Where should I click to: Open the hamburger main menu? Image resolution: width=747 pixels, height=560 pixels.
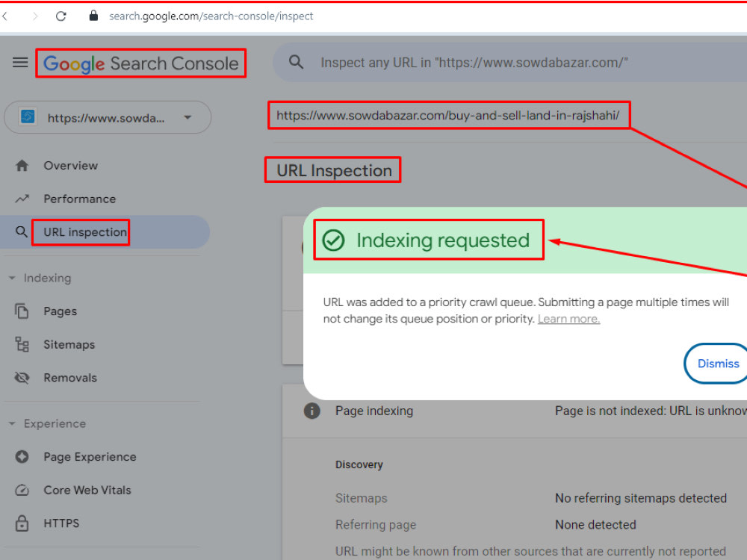coord(20,63)
